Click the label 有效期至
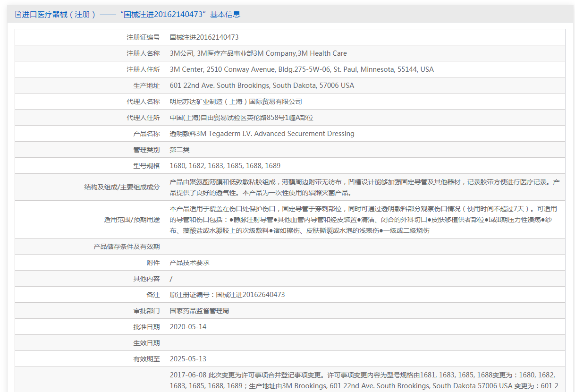Image resolution: width=575 pixels, height=392 pixels. tap(146, 359)
